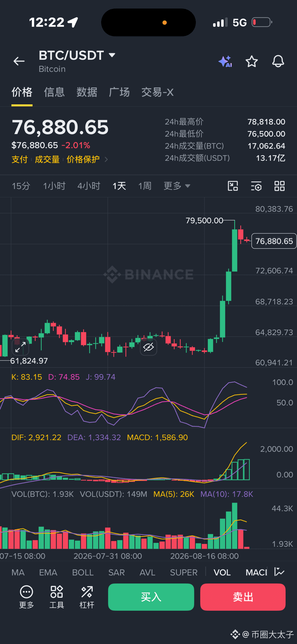Switch to the 价格 tab
This screenshot has width=297, height=644.
pyautogui.click(x=22, y=92)
